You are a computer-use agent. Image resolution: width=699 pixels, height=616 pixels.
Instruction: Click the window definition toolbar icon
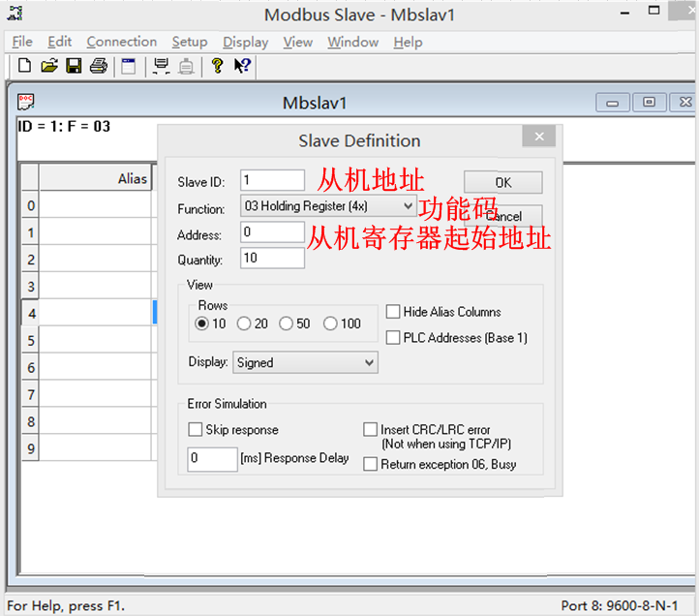tap(128, 66)
